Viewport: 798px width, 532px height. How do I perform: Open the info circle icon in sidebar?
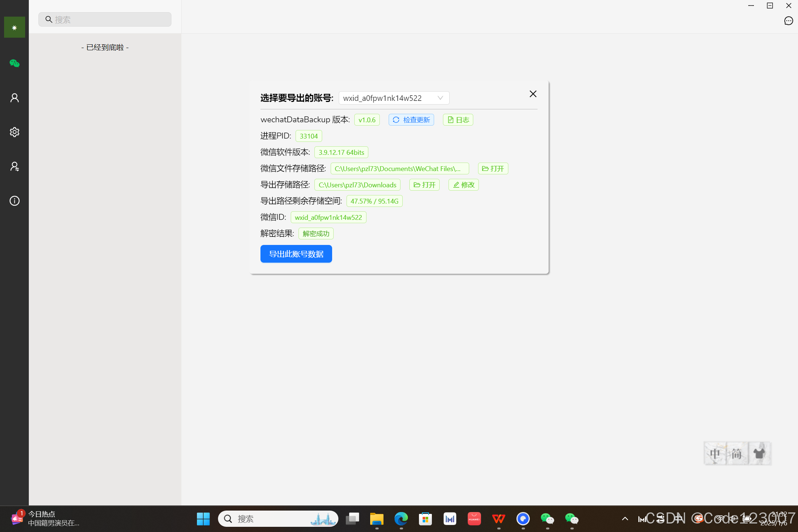tap(14, 201)
